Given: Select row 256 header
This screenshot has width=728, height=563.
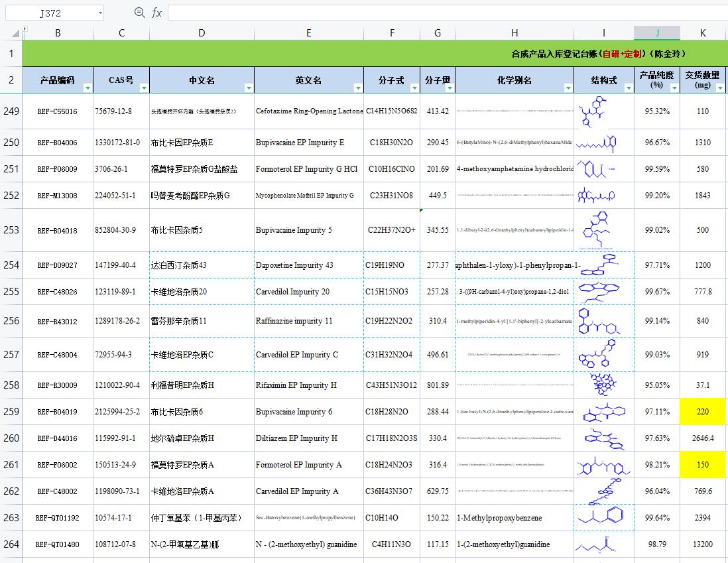Looking at the screenshot, I should (11, 320).
